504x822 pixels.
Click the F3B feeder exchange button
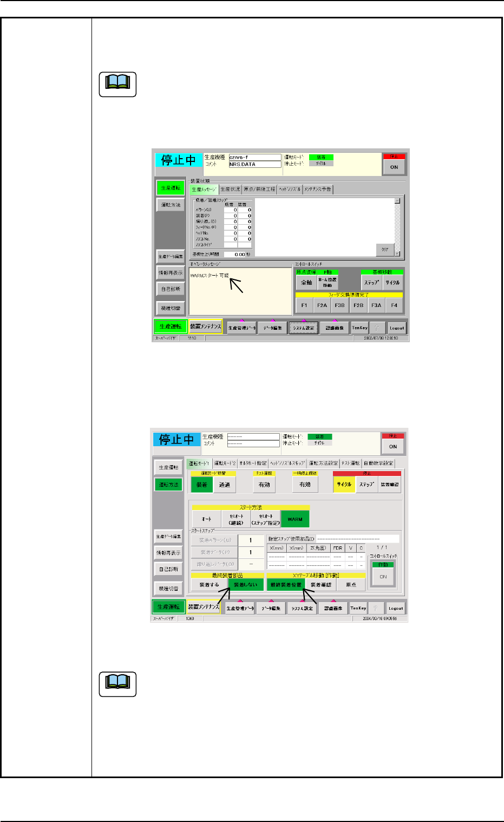pos(340,305)
